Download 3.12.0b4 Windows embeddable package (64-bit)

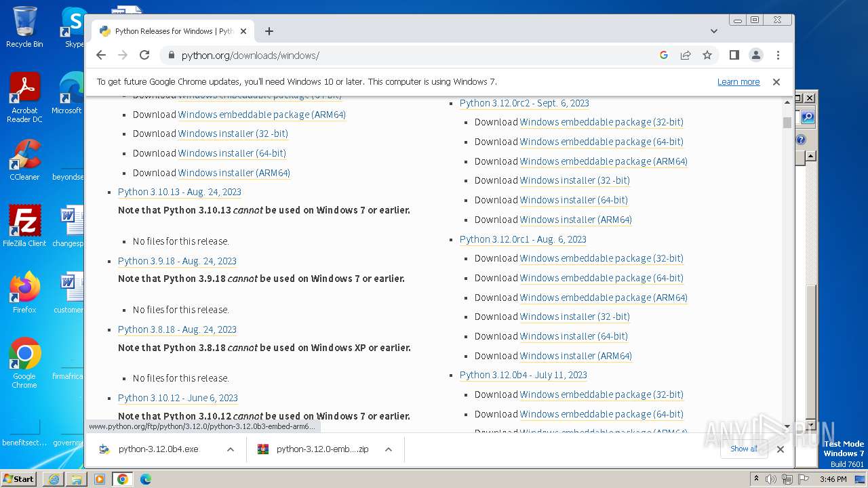pos(601,414)
